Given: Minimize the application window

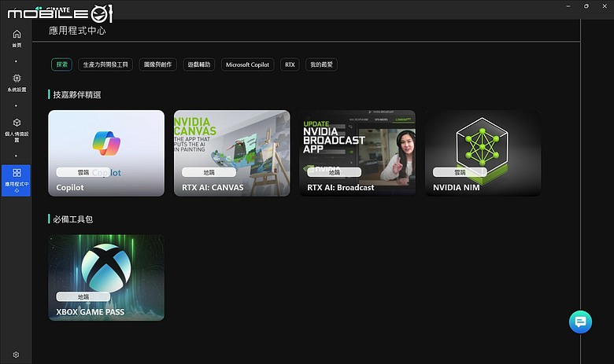Looking at the screenshot, I should point(568,6).
